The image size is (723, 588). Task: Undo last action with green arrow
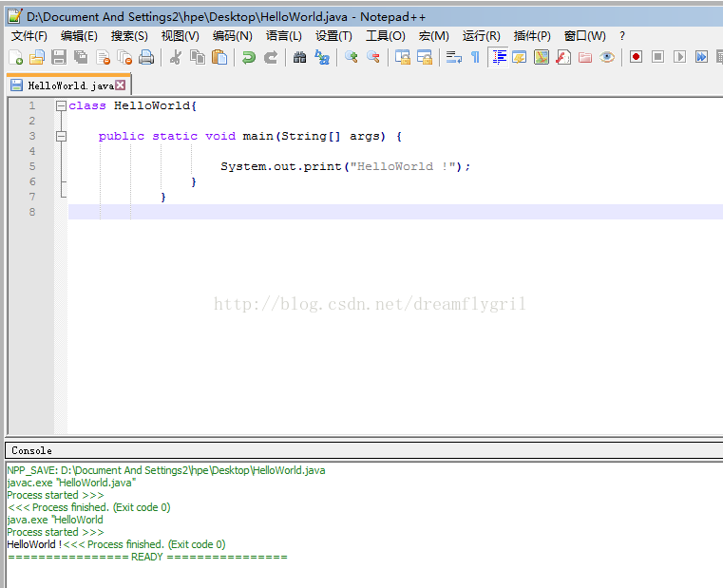click(x=249, y=57)
